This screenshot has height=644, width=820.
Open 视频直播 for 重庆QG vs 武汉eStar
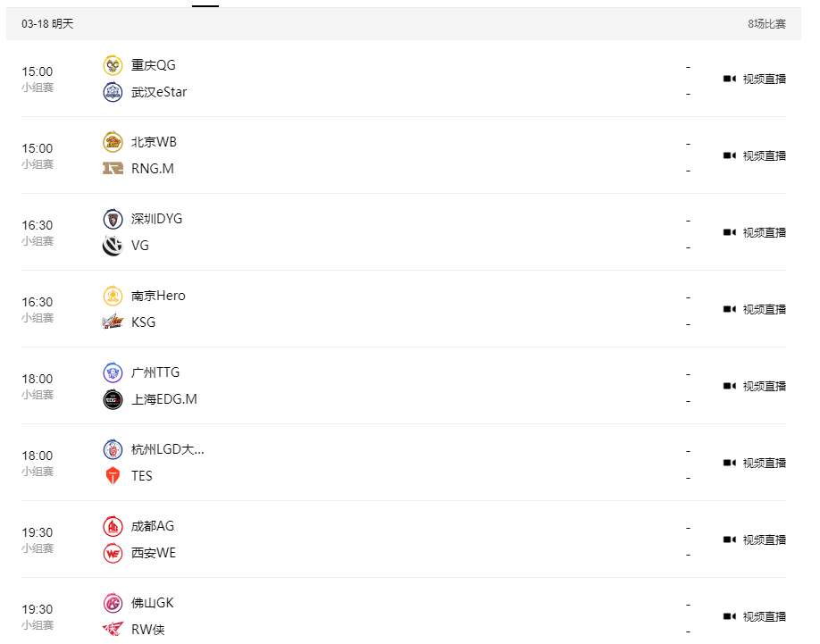754,79
